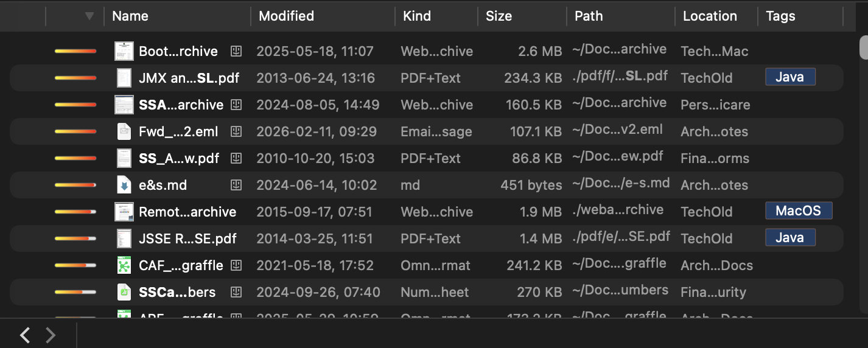Click the email file icon for Fwd_…2.eml

(x=124, y=131)
